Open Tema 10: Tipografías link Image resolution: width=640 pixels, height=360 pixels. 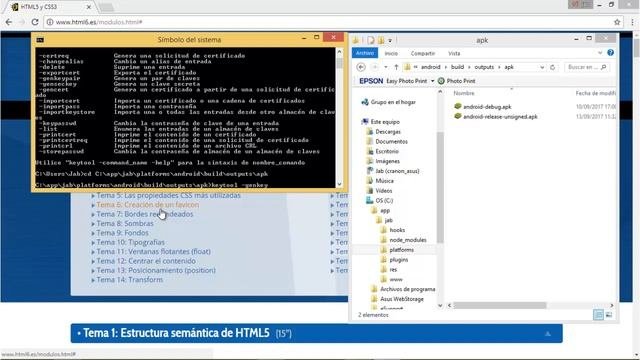click(x=130, y=242)
